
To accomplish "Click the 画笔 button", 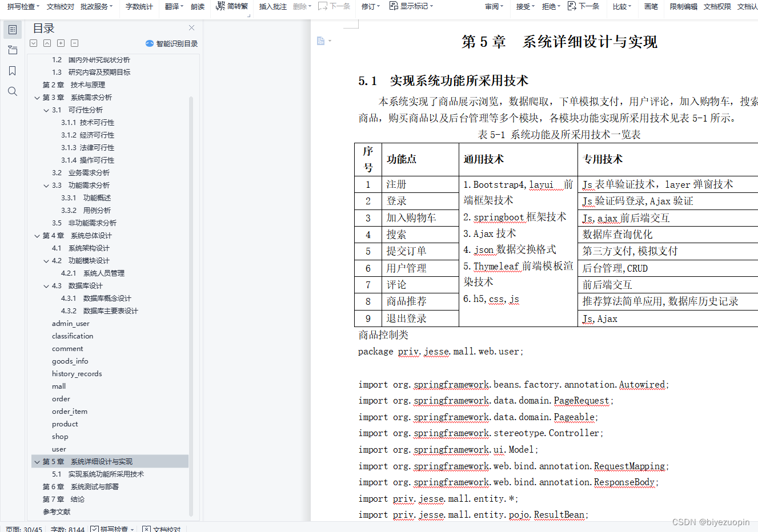I will click(x=651, y=6).
